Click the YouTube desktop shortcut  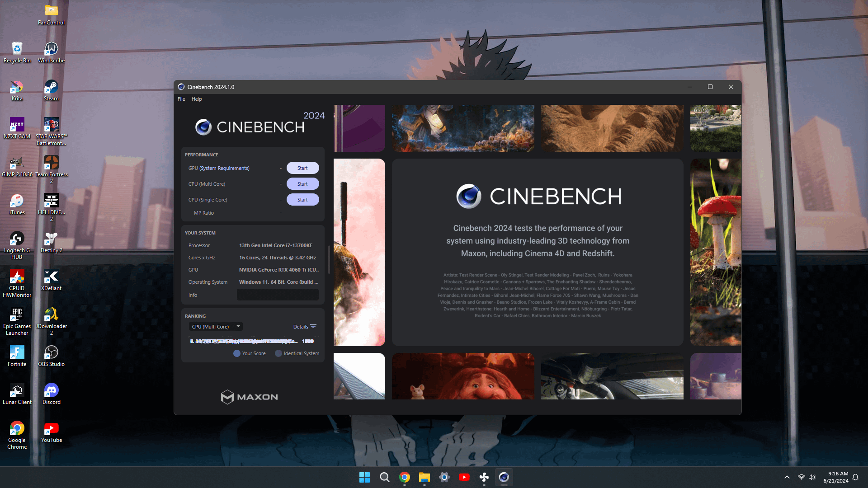(51, 432)
